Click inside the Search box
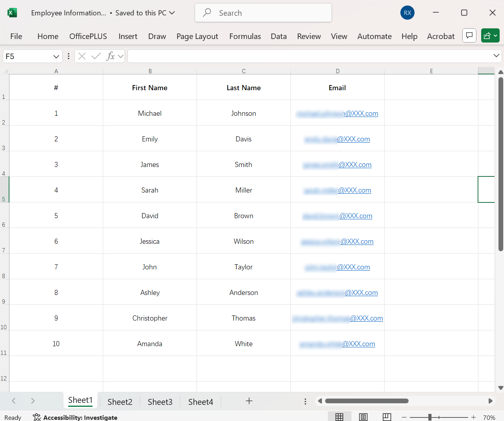504x421 pixels. [x=262, y=13]
